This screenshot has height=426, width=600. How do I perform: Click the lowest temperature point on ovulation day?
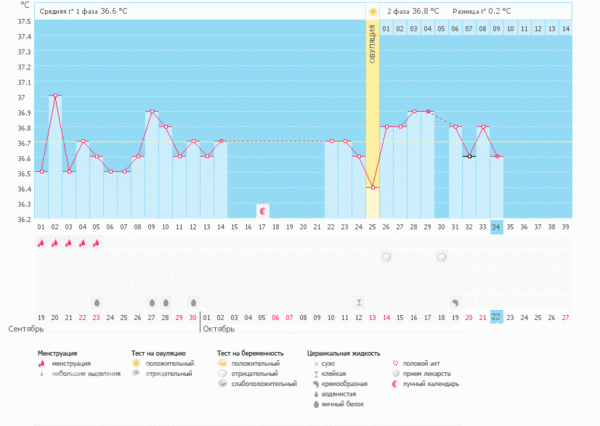point(372,187)
